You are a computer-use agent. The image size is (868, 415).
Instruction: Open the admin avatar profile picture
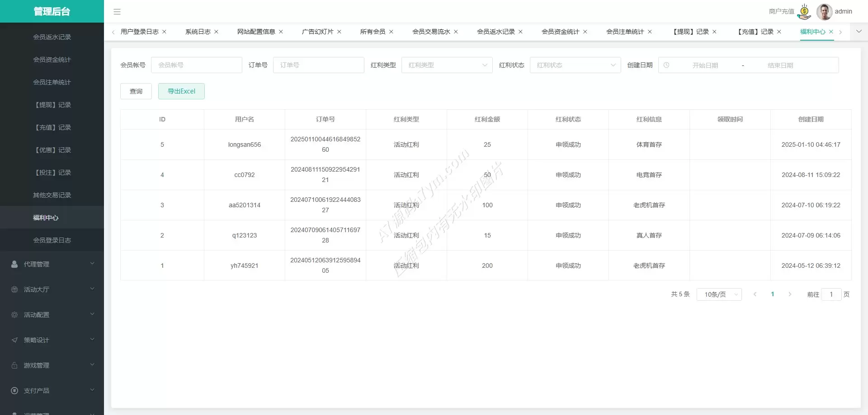824,12
